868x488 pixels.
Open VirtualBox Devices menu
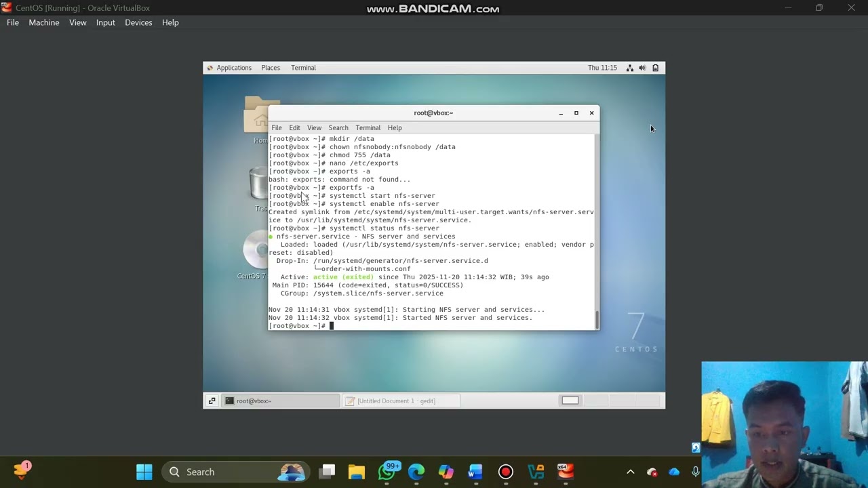pyautogui.click(x=138, y=22)
